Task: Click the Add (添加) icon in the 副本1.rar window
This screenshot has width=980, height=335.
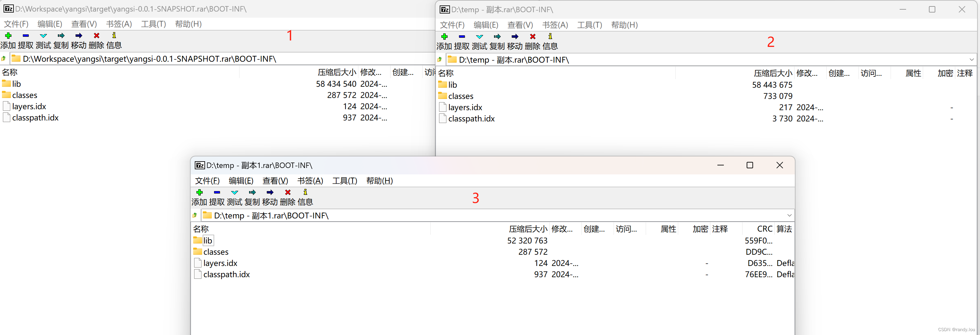Action: (199, 193)
